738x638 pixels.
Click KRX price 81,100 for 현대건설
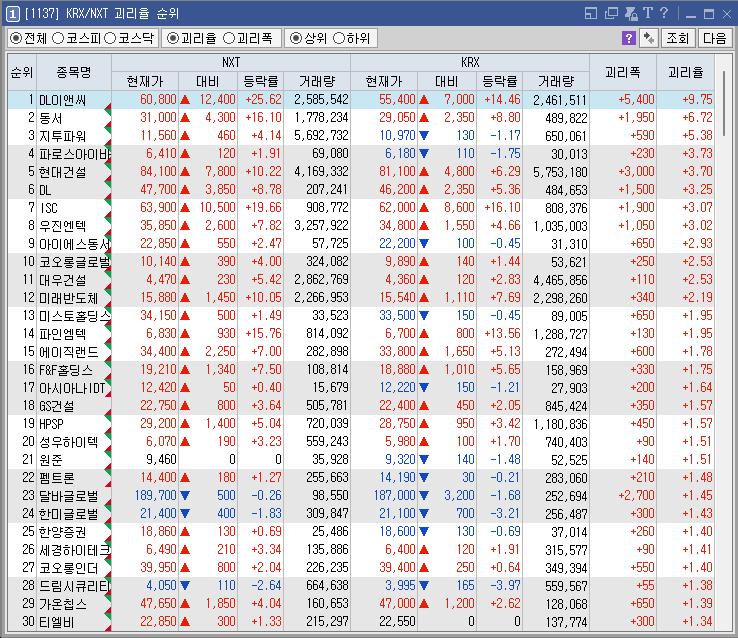point(397,172)
